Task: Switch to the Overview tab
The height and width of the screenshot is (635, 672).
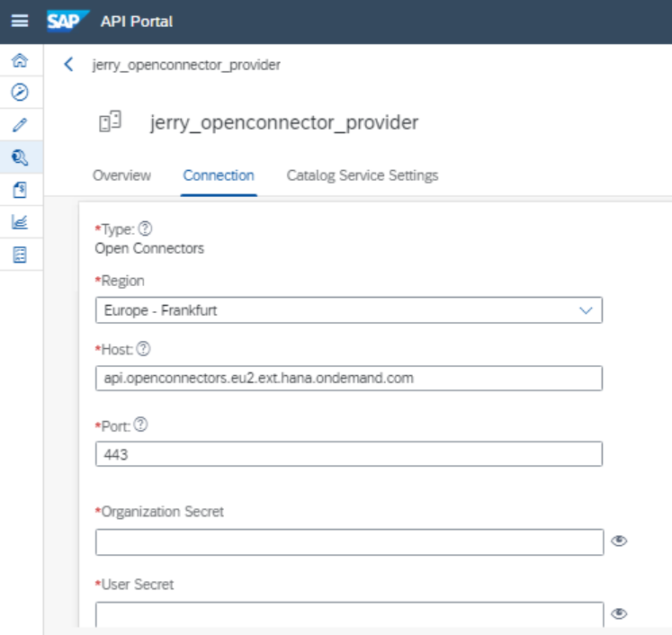Action: 121,175
